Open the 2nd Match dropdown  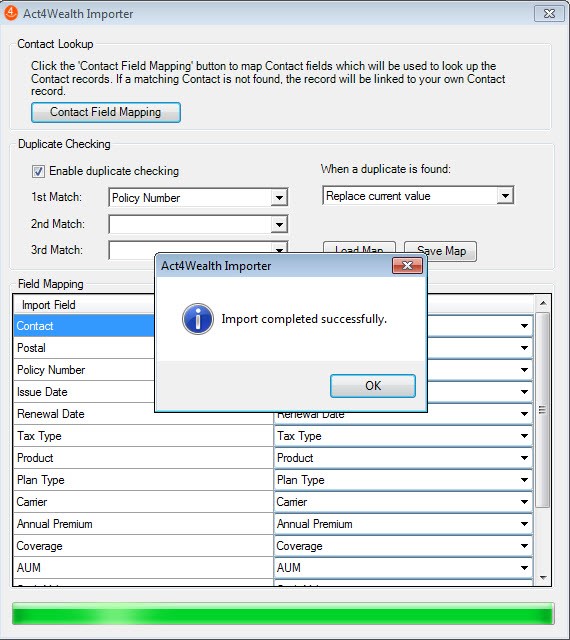click(279, 224)
